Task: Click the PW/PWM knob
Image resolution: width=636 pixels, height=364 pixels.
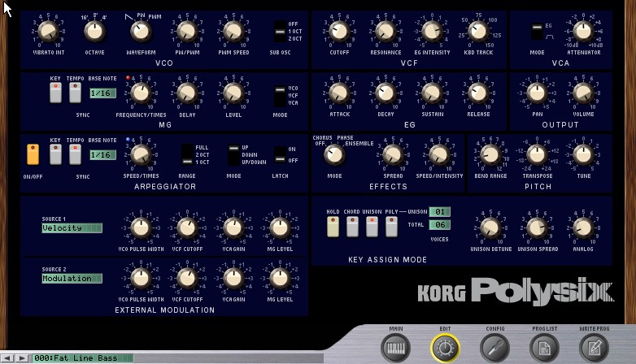Action: (187, 31)
